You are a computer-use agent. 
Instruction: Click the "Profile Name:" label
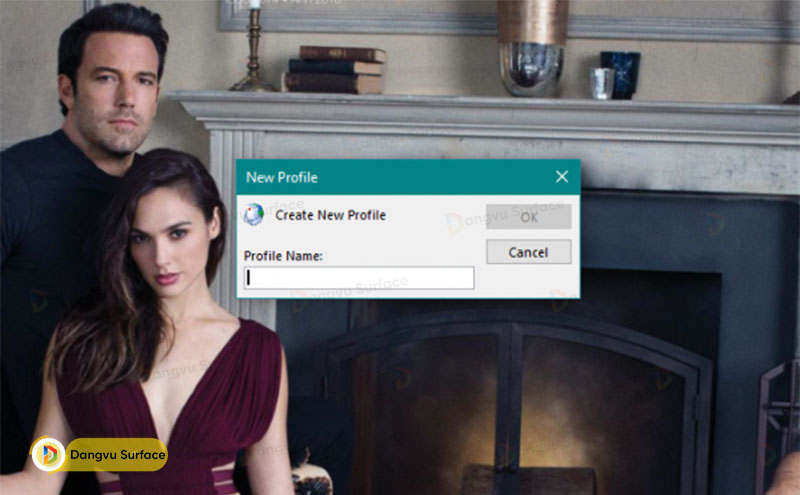tap(283, 256)
